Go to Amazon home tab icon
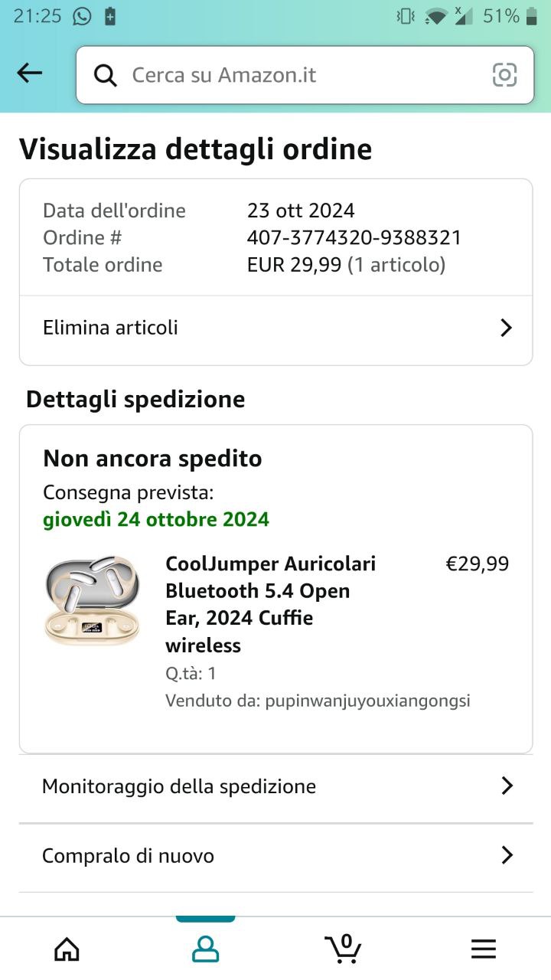This screenshot has width=551, height=980. pos(67,949)
